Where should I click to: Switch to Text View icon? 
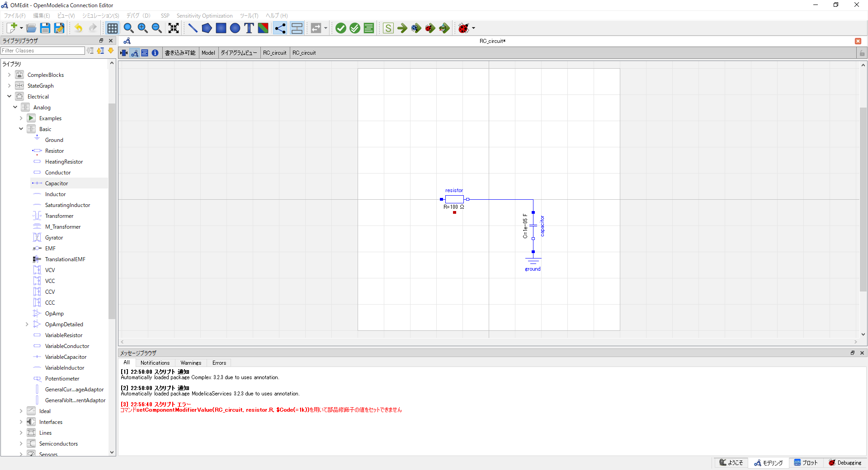click(145, 53)
